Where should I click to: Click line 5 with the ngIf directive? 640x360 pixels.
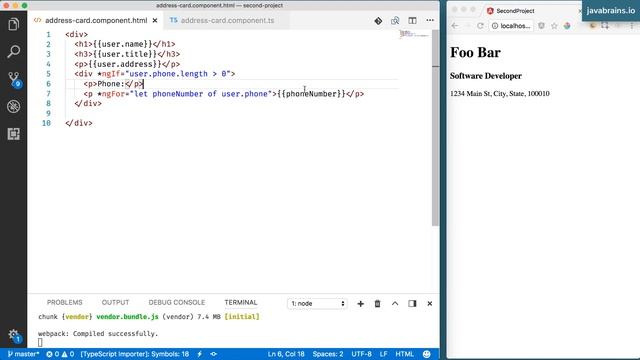(x=155, y=74)
